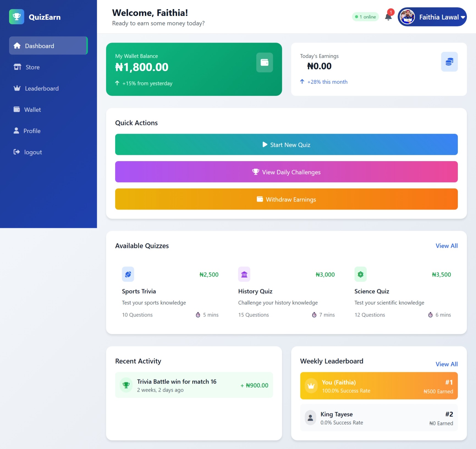Viewport: 476px width, 449px height.
Task: Click the crown icon beside You (Faithia)
Action: [x=311, y=386]
